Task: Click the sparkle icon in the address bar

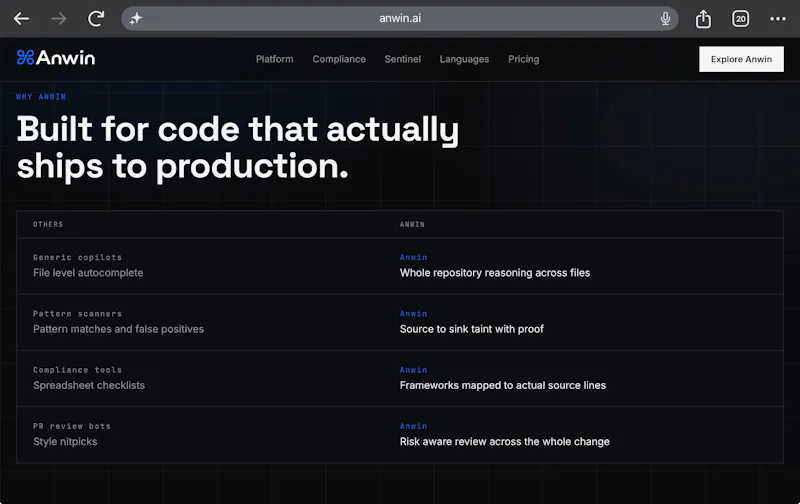Action: pos(136,19)
